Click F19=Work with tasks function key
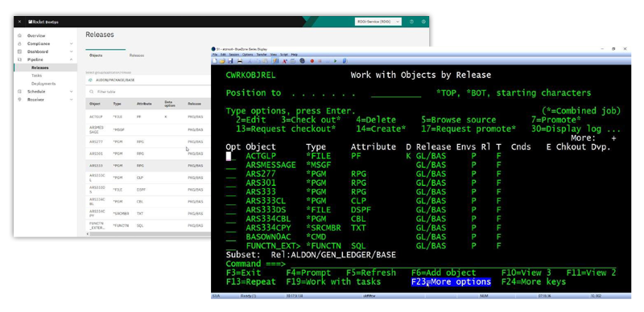Screen dimensions: 644x312 click(x=333, y=281)
